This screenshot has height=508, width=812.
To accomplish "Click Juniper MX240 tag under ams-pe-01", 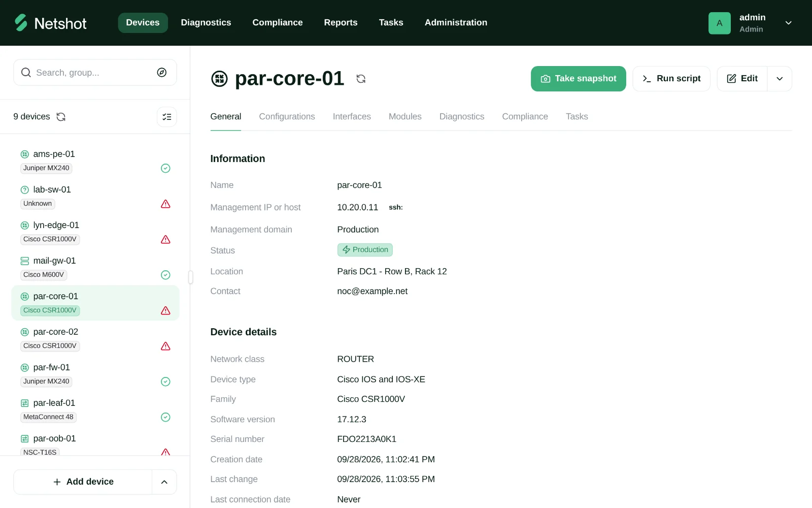I will tap(46, 168).
